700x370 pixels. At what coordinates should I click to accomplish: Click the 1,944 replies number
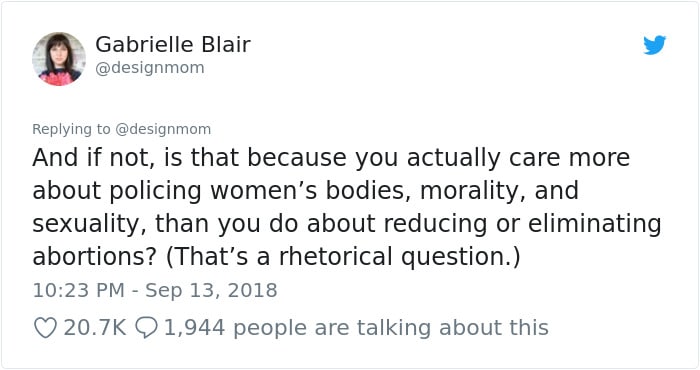[x=195, y=328]
